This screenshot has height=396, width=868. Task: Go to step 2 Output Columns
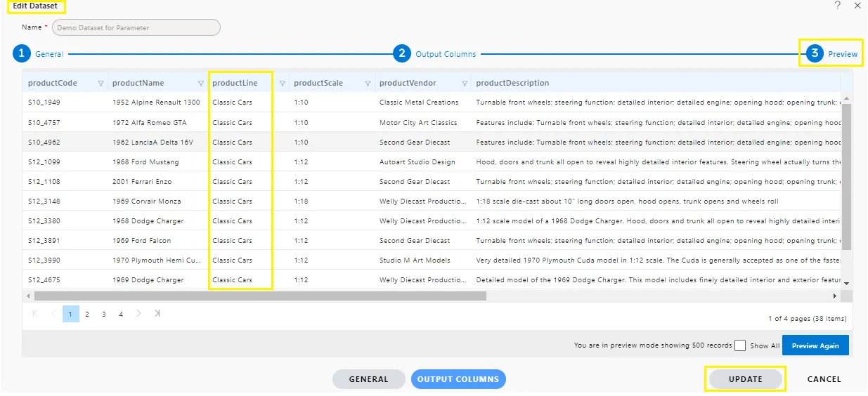coord(434,53)
